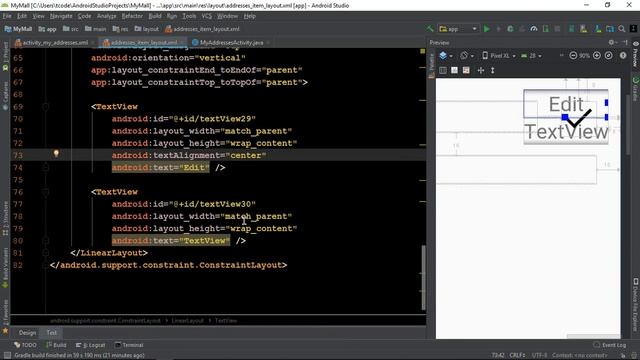Image resolution: width=640 pixels, height=360 pixels.
Task: Select the TextView text in layout preview
Action: [x=566, y=132]
